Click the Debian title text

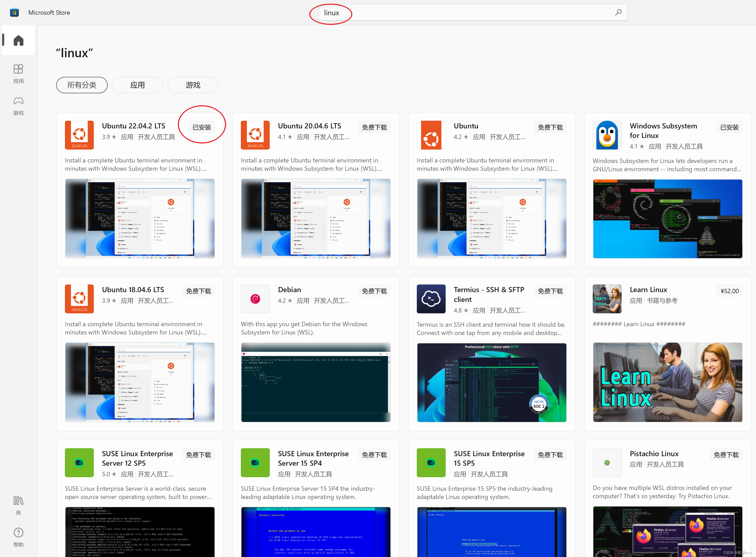coord(289,290)
